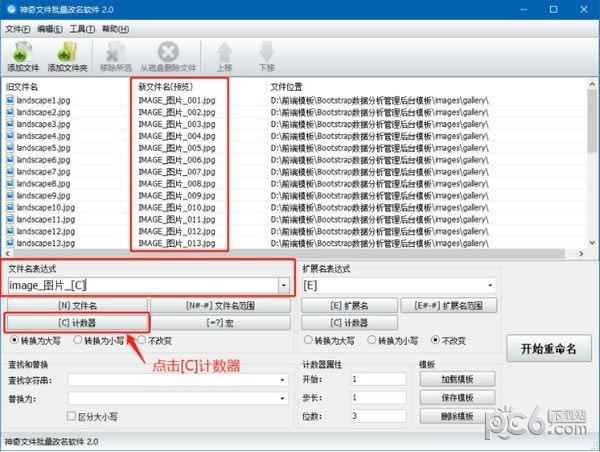The image size is (600, 452).
Task: Click the 加载模板 button
Action: [457, 379]
